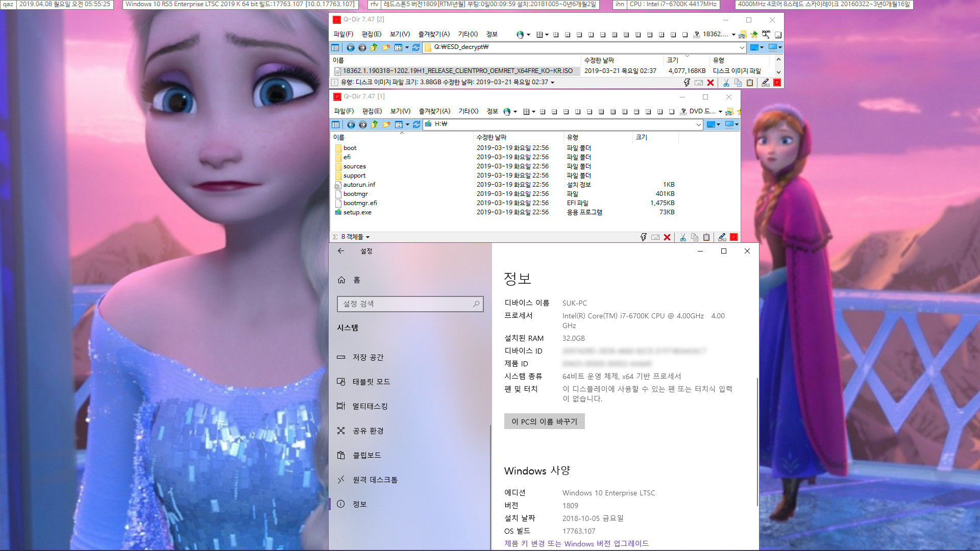Image resolution: width=980 pixels, height=551 pixels.
Task: Click the lightning Run icon in Q-Dir [1]
Action: coord(643,237)
